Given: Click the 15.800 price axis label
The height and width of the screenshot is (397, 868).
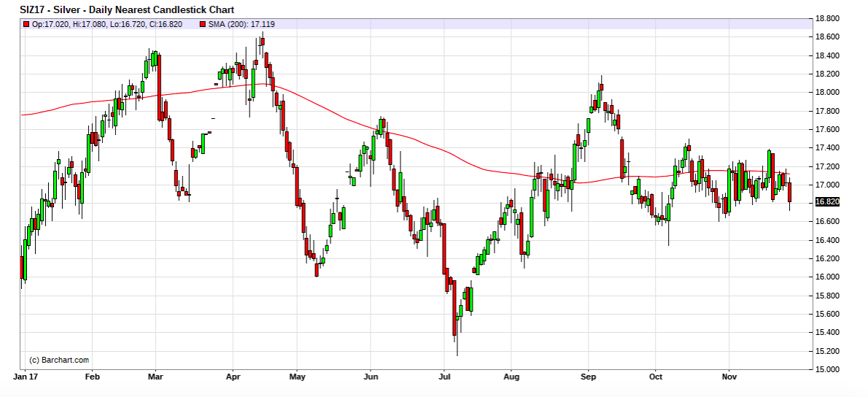Looking at the screenshot, I should 828,296.
